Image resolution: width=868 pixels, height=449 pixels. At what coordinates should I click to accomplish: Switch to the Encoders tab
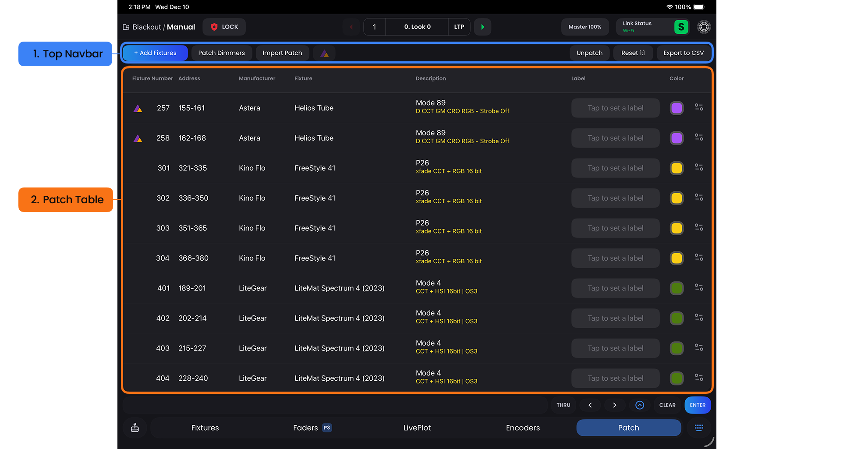[x=522, y=428]
